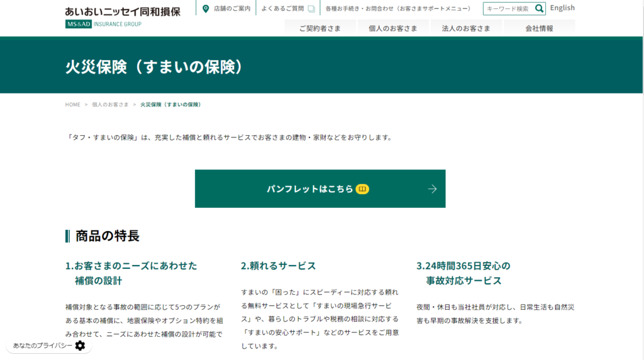Click heading 2.頼れるサービス

279,266
